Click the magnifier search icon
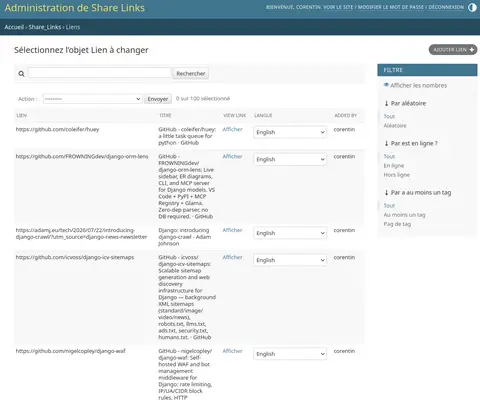 pyautogui.click(x=21, y=74)
